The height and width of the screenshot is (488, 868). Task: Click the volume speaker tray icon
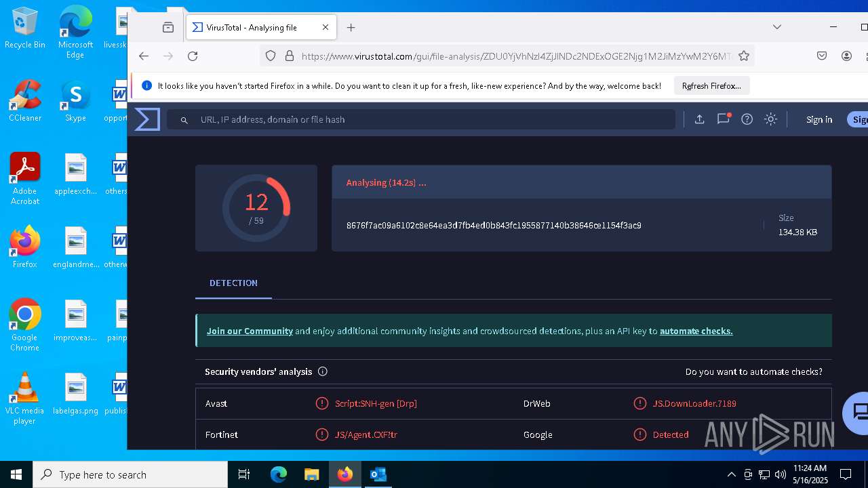pos(781,474)
